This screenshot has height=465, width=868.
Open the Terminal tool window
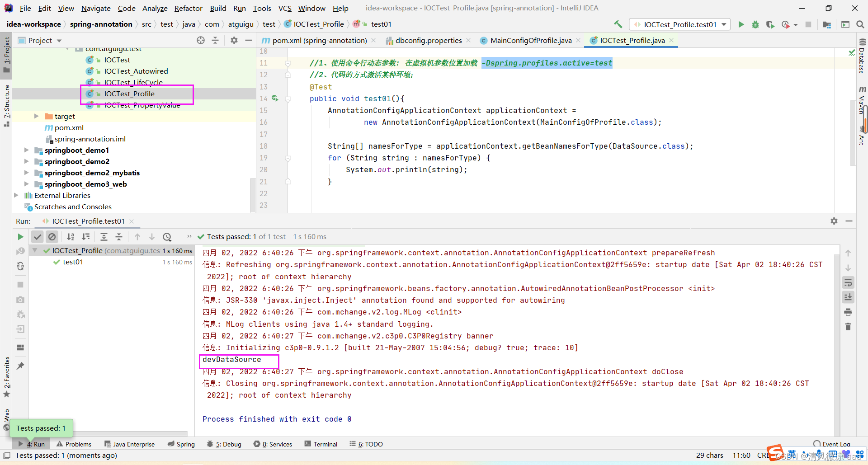point(321,444)
